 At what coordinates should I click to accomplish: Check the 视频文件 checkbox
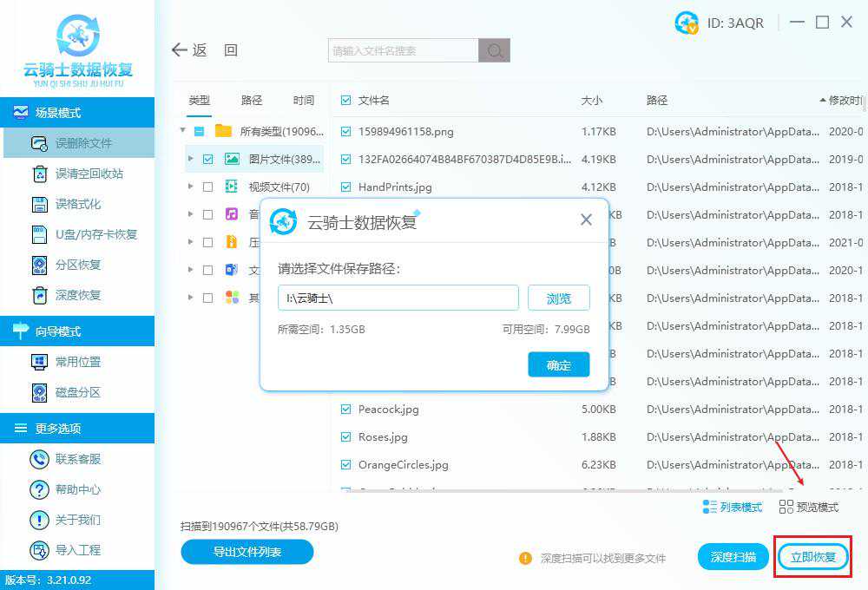(x=209, y=187)
